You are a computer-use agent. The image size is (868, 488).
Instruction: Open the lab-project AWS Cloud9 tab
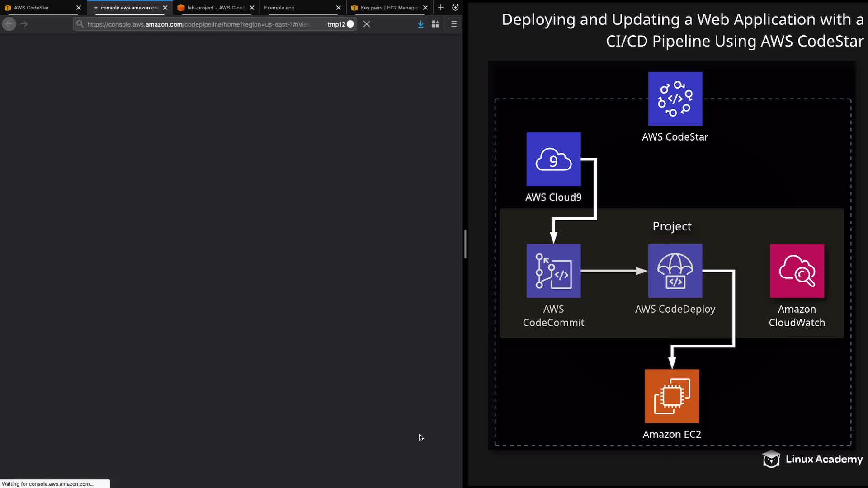216,8
